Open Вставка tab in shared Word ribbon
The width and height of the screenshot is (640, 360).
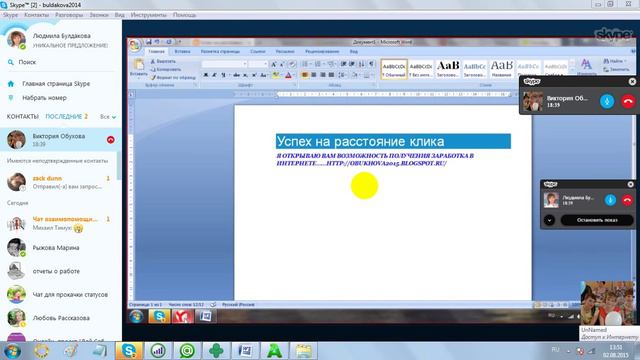(x=182, y=52)
